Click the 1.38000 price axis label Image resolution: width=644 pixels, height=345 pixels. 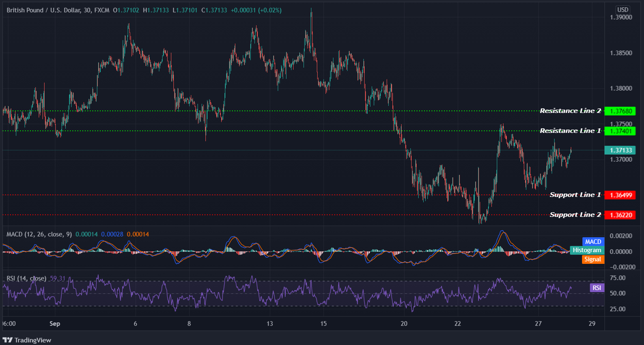(x=621, y=88)
